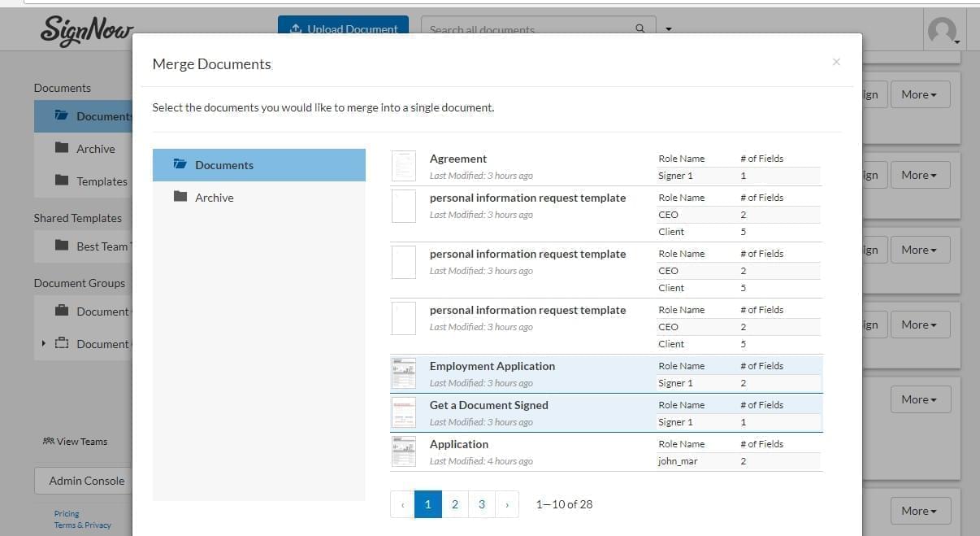Viewport: 980px width, 536px height.
Task: Open the Pricing link
Action: [66, 513]
